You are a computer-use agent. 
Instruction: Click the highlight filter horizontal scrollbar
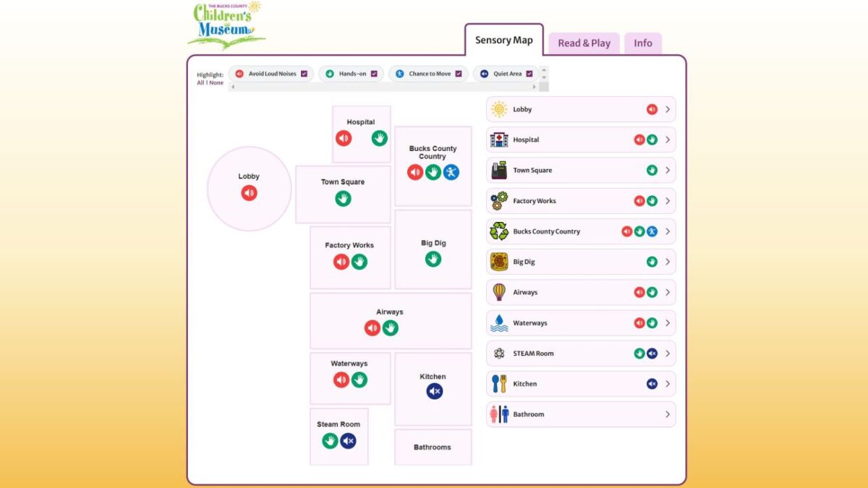point(384,87)
